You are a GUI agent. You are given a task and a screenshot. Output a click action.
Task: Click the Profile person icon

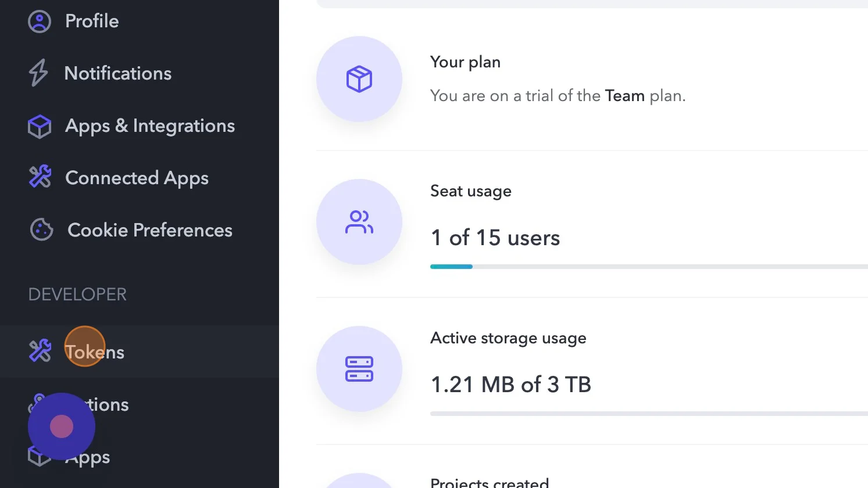tap(40, 21)
